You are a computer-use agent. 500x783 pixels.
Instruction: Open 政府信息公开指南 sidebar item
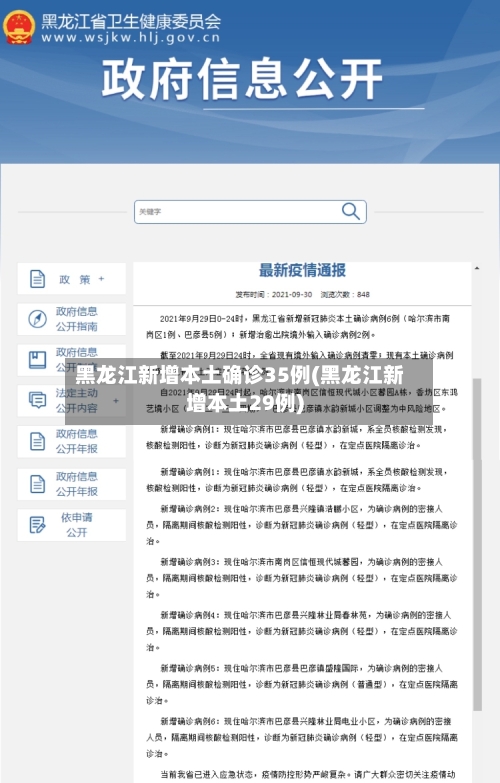click(x=71, y=319)
